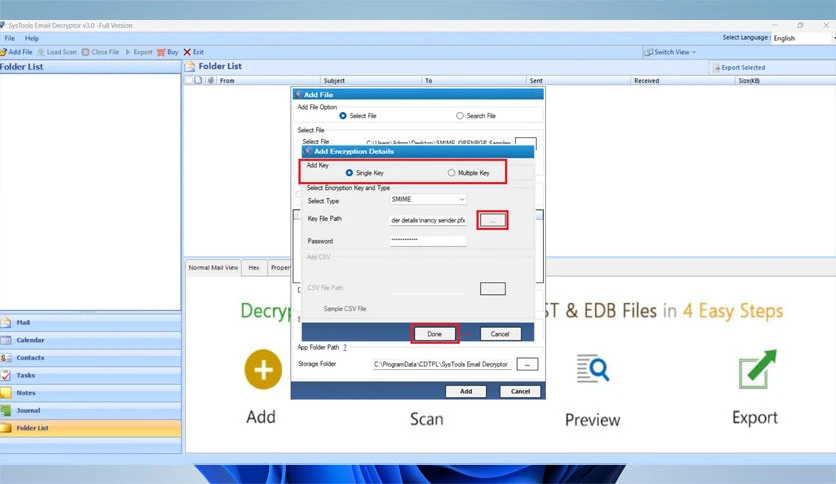
Task: Click Cancel in the Add File dialog
Action: (x=520, y=391)
